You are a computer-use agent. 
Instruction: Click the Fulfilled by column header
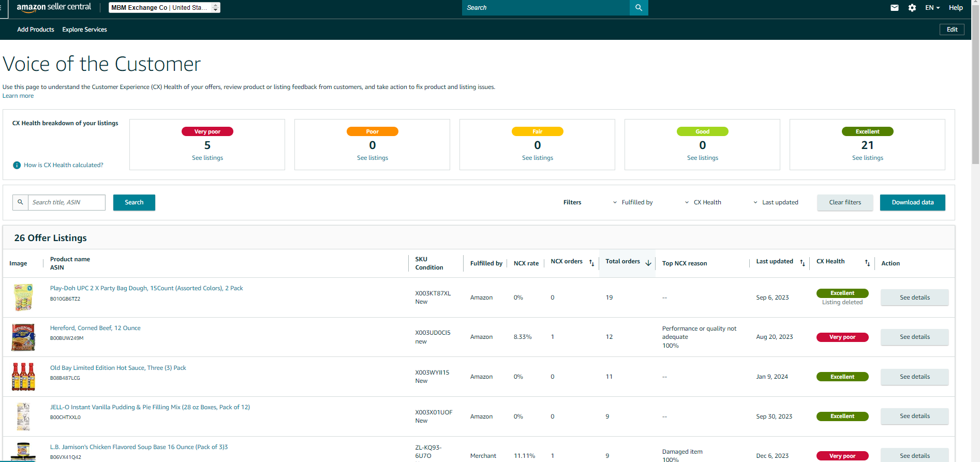pyautogui.click(x=486, y=263)
